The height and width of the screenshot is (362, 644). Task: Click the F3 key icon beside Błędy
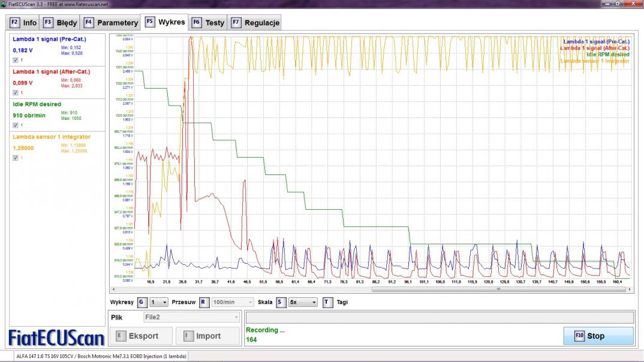(x=48, y=23)
